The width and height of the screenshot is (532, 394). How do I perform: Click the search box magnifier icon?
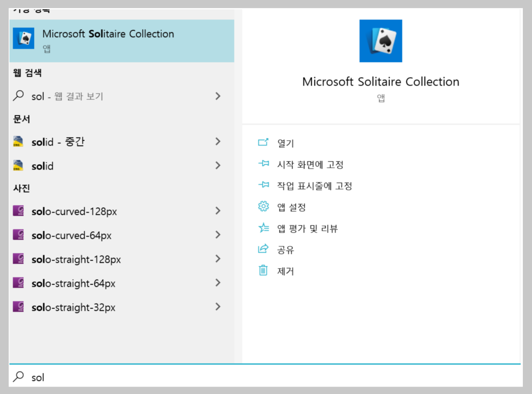click(18, 376)
